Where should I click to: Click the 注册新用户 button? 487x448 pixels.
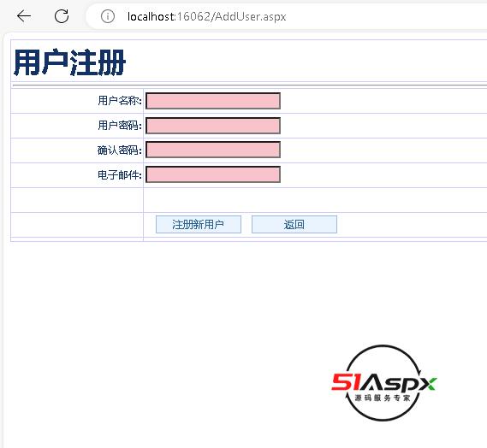[199, 224]
